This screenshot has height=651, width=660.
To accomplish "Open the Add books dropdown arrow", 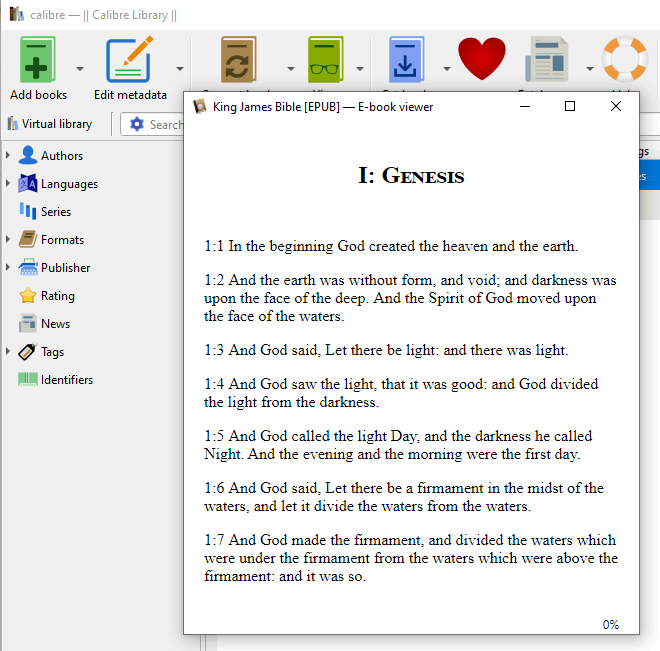I will tap(80, 68).
